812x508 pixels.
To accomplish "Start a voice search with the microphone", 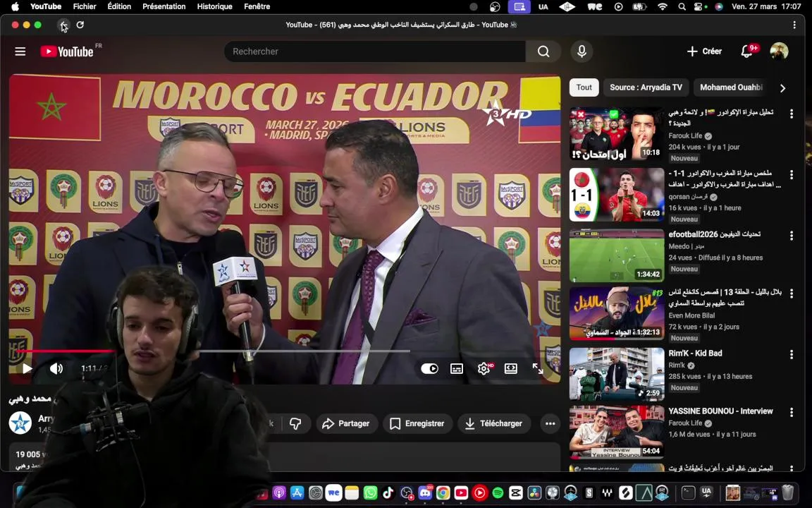I will (582, 52).
